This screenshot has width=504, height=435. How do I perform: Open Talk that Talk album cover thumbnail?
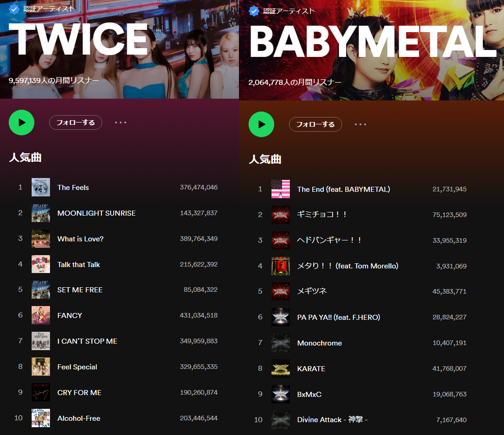pos(41,264)
